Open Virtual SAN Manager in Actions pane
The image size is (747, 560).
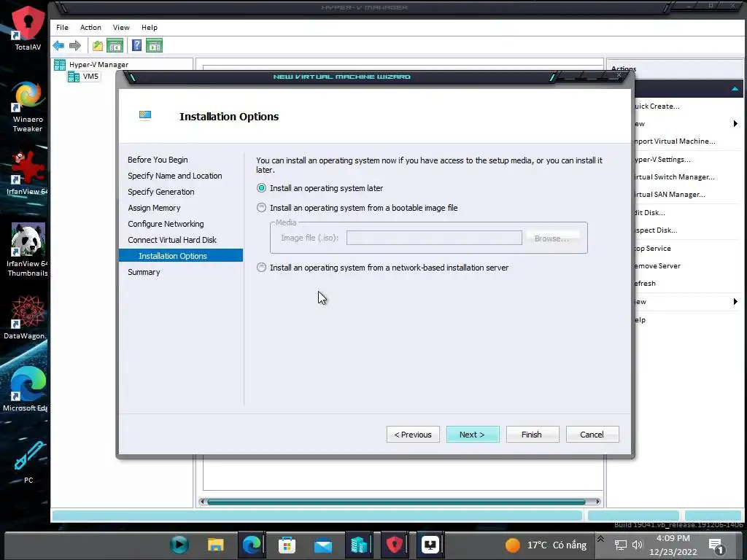(670, 194)
